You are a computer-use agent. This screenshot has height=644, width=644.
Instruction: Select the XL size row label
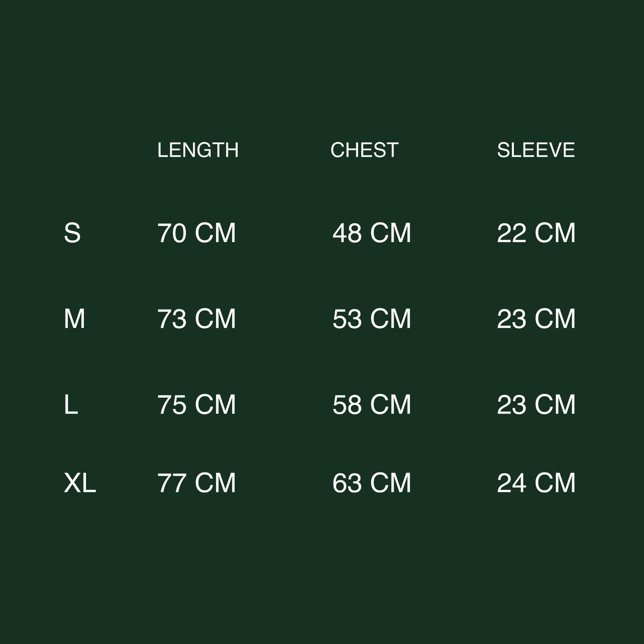pos(80,483)
